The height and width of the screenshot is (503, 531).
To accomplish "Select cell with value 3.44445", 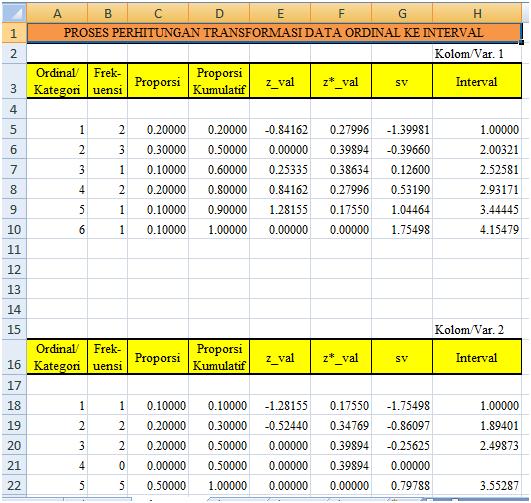I will coord(477,209).
